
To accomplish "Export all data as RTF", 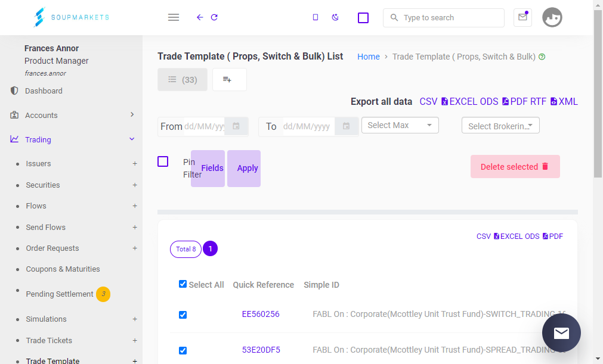I will tap(539, 101).
